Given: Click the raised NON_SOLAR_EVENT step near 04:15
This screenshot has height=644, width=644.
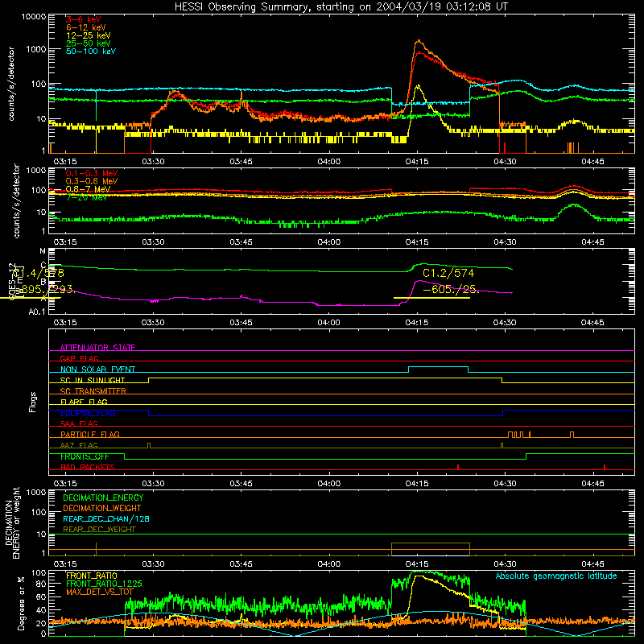Looking at the screenshot, I should click(x=438, y=367).
